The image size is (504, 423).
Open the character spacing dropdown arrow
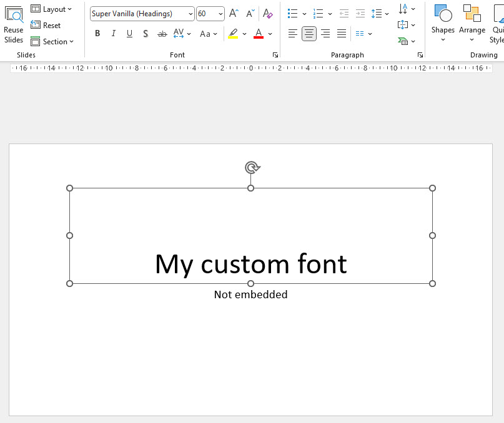coord(189,34)
